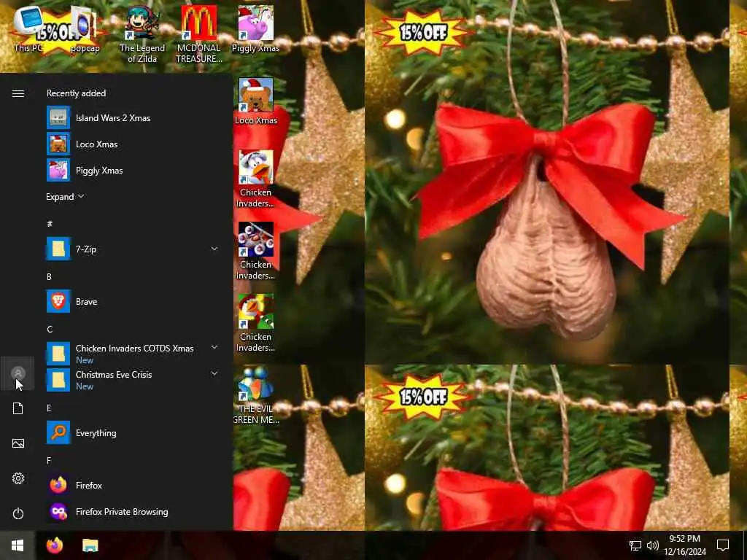The width and height of the screenshot is (747, 560).
Task: Open Firefox from the taskbar
Action: pos(55,545)
